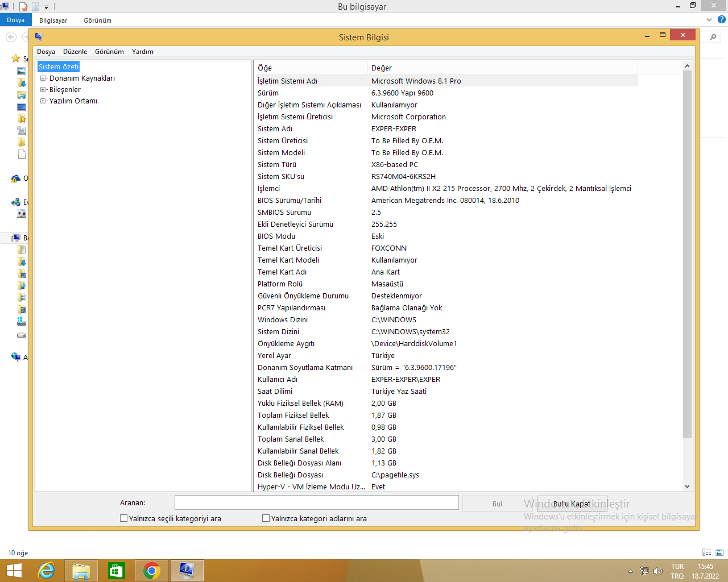Select the 'BIOS Sürümü/Tarihi' row label
The height and width of the screenshot is (582, 728).
coord(289,201)
